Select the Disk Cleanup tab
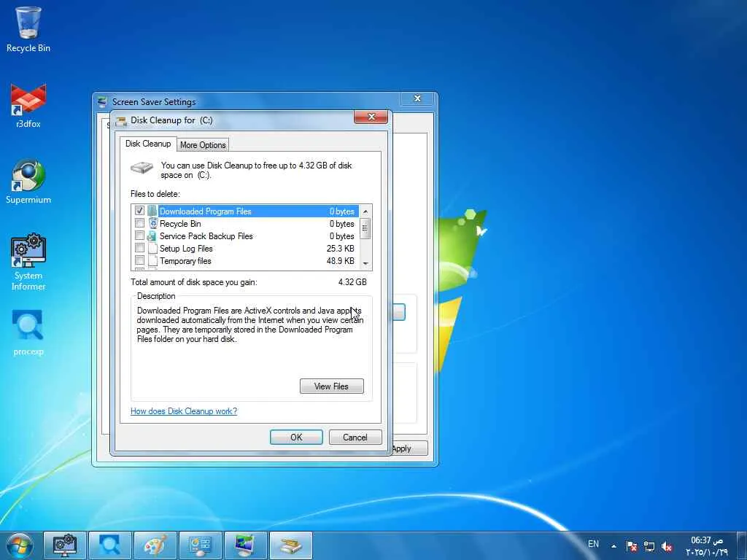Screen dimensions: 747x560 tap(148, 144)
